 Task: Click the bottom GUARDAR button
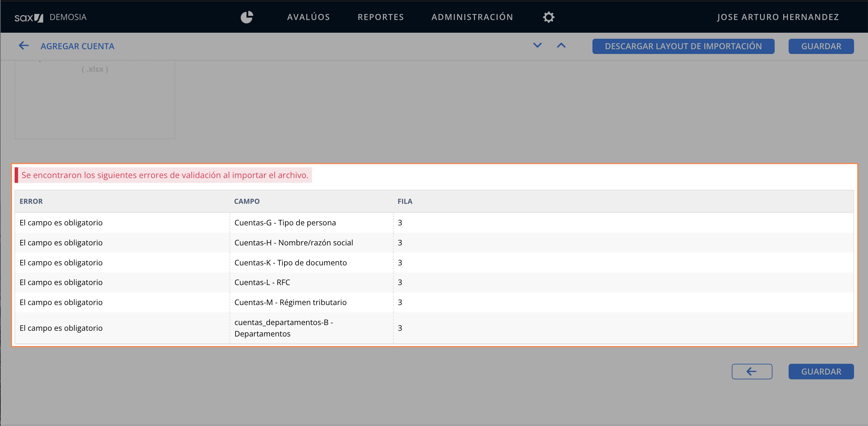coord(821,371)
